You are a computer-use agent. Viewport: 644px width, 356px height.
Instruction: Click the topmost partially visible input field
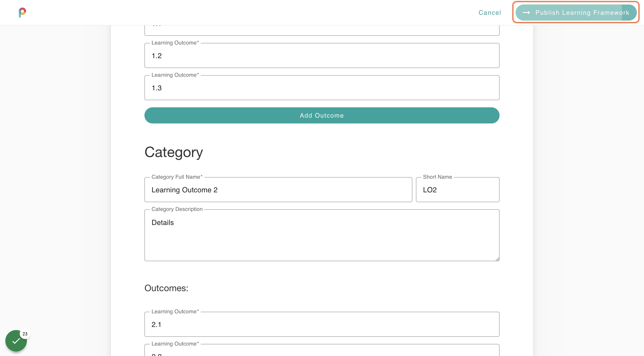pyautogui.click(x=322, y=28)
